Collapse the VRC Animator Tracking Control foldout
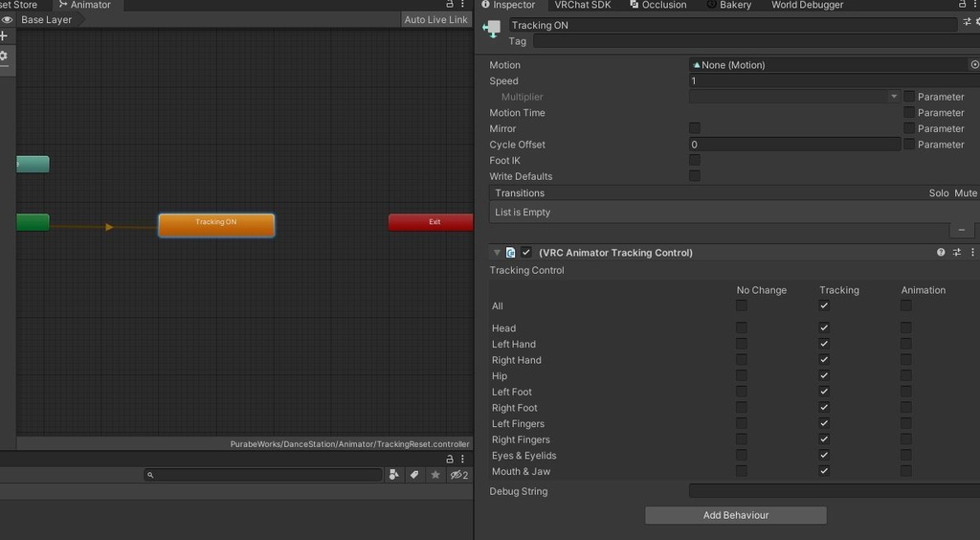The image size is (980, 540). point(497,253)
